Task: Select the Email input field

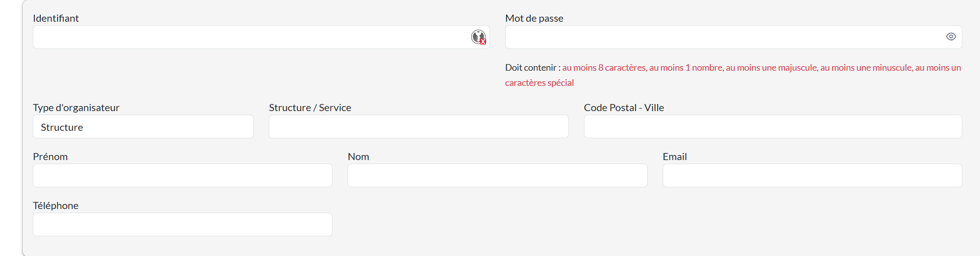Action: (x=812, y=176)
